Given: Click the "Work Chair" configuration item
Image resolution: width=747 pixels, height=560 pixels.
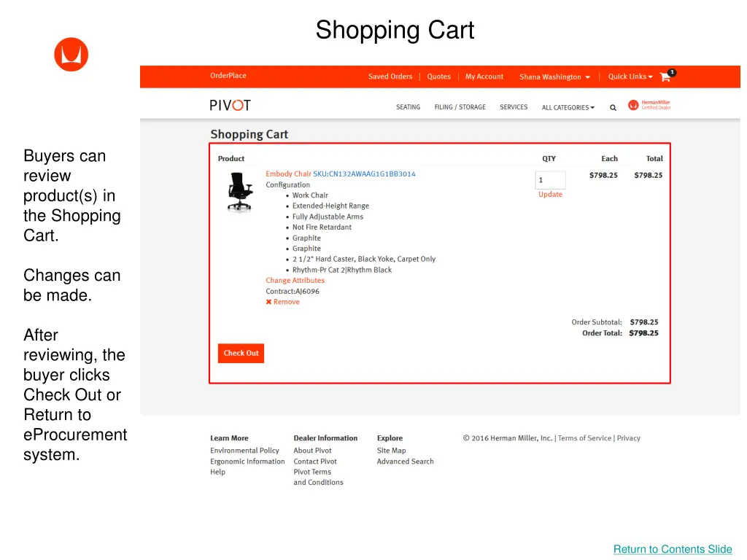Looking at the screenshot, I should [x=310, y=195].
